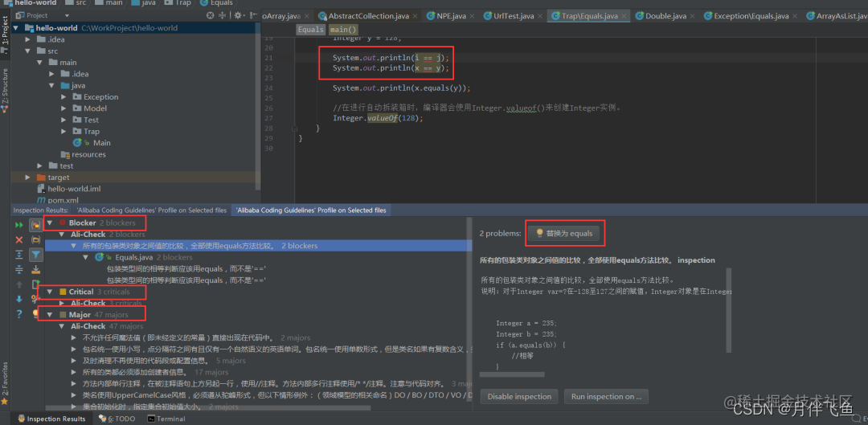Open Inspection Results bottom tab
Screen dimensions: 868x425
point(51,419)
